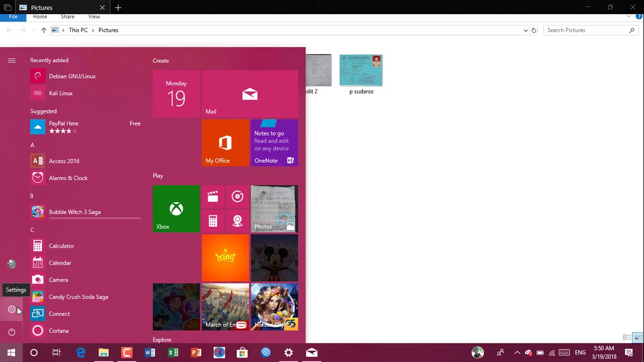
Task: Open Movies & TV clapperboard tile
Action: 213,197
